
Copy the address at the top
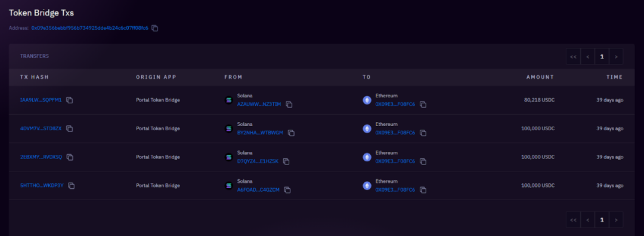(x=155, y=29)
